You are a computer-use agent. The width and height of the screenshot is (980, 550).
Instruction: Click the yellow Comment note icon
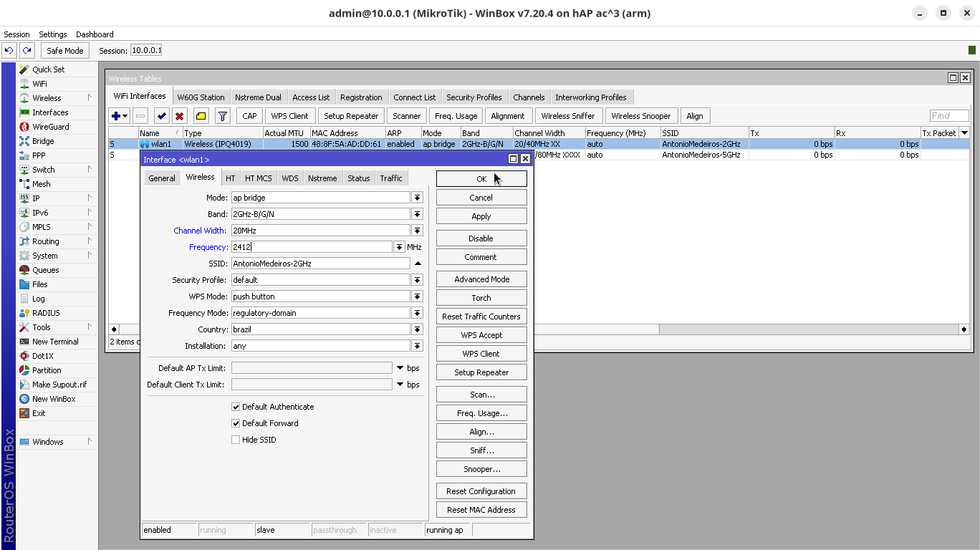(201, 116)
